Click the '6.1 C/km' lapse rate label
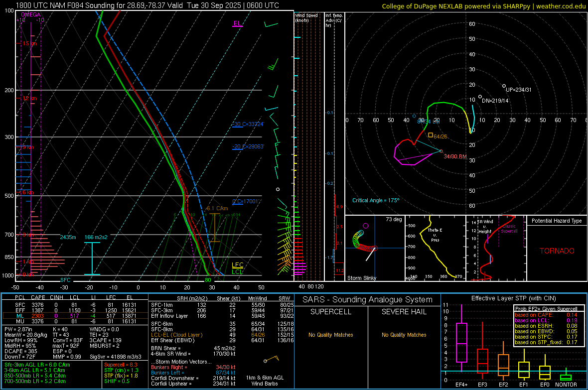 [x=217, y=209]
